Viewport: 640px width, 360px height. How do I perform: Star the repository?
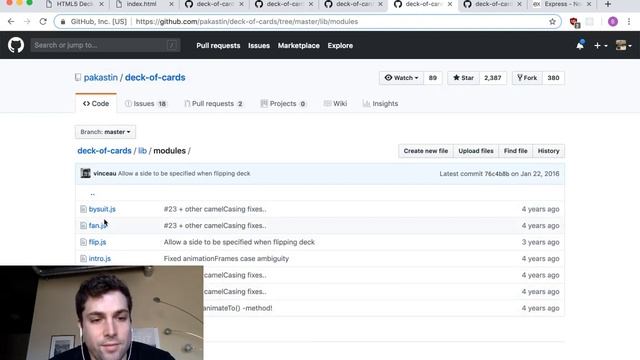[463, 78]
